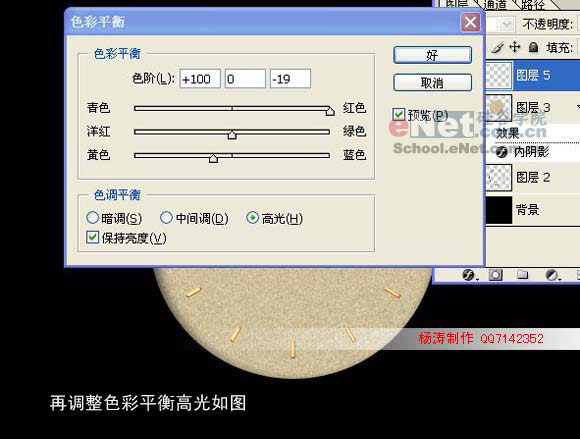
Task: Click the lock position move icon
Action: pyautogui.click(x=515, y=47)
